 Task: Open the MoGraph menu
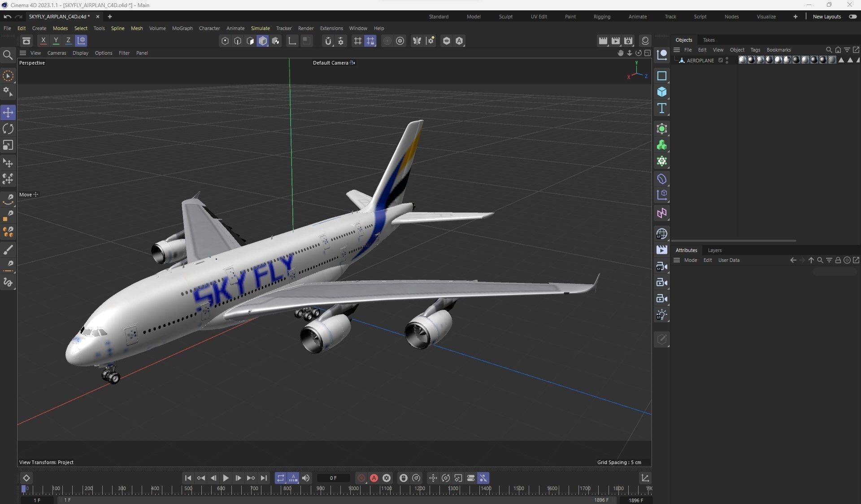pos(182,28)
